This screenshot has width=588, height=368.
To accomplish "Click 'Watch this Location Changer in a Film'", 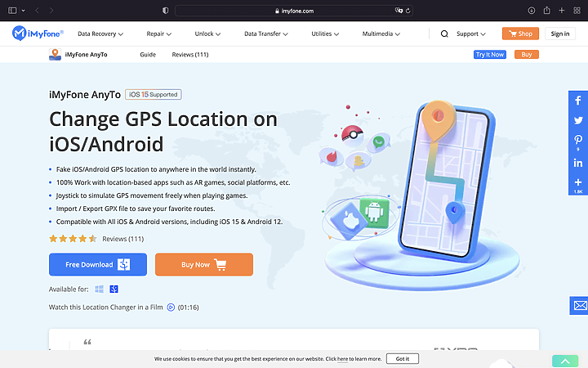I will 105,307.
